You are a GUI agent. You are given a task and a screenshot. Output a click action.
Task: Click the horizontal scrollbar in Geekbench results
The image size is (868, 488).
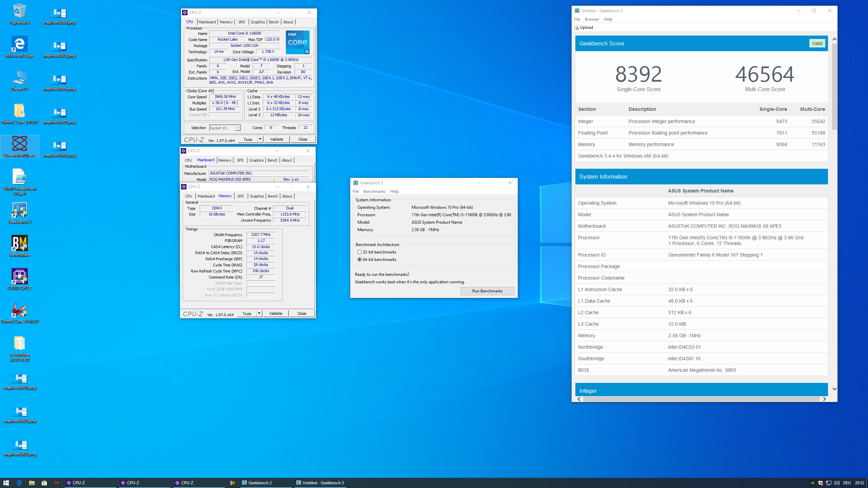(x=702, y=399)
